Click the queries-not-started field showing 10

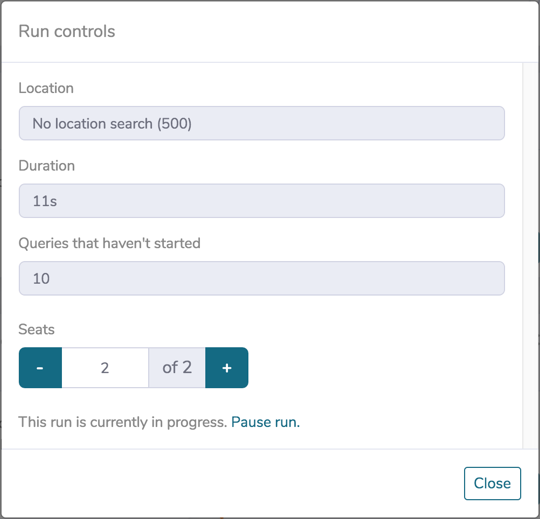coord(262,278)
